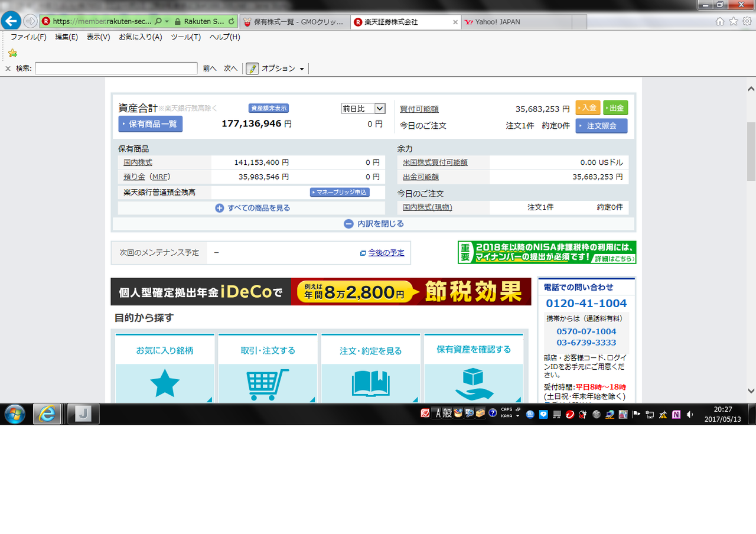Click the padlock security icon
Screen dimensions: 756x534
pyautogui.click(x=177, y=21)
